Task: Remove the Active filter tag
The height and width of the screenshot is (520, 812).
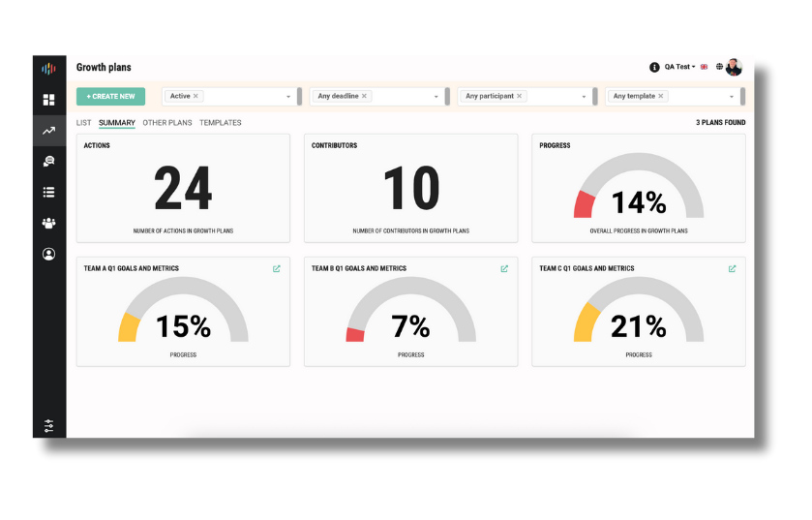Action: coord(195,96)
